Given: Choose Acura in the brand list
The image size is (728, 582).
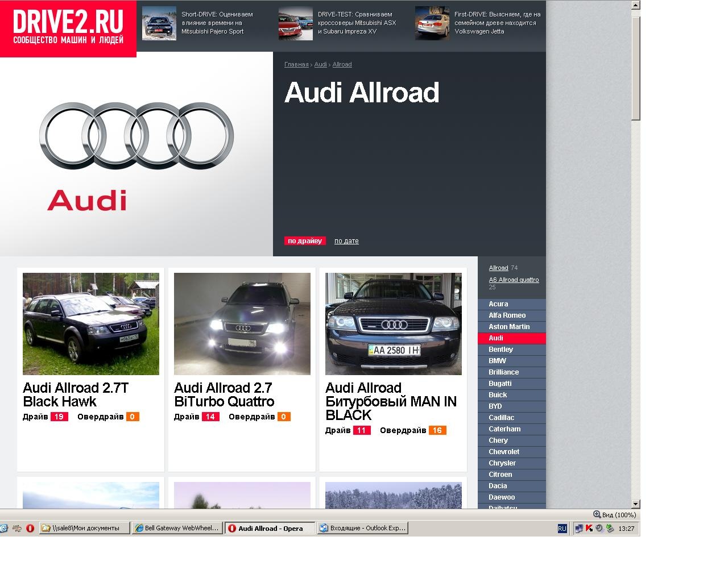Looking at the screenshot, I should coord(512,304).
